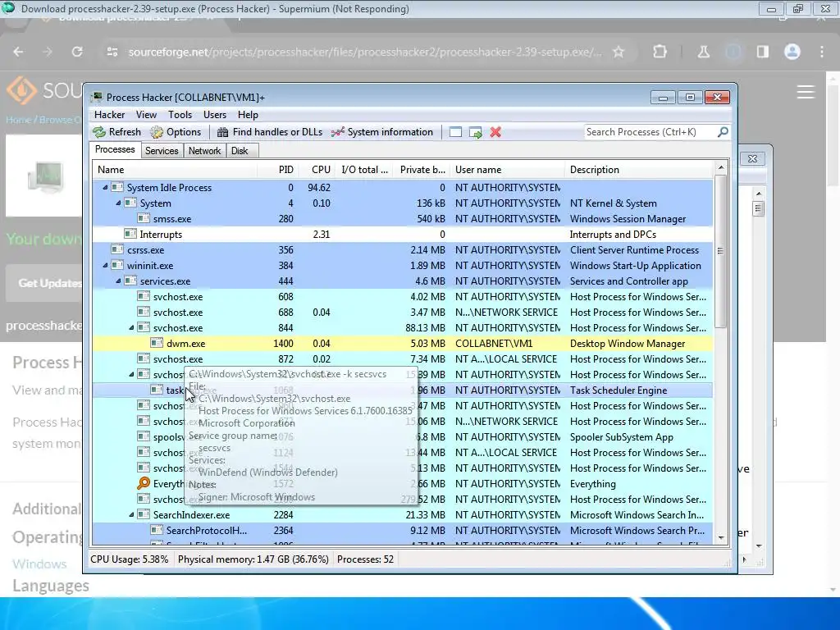
Task: Select the dwm.exe process row
Action: 402,343
